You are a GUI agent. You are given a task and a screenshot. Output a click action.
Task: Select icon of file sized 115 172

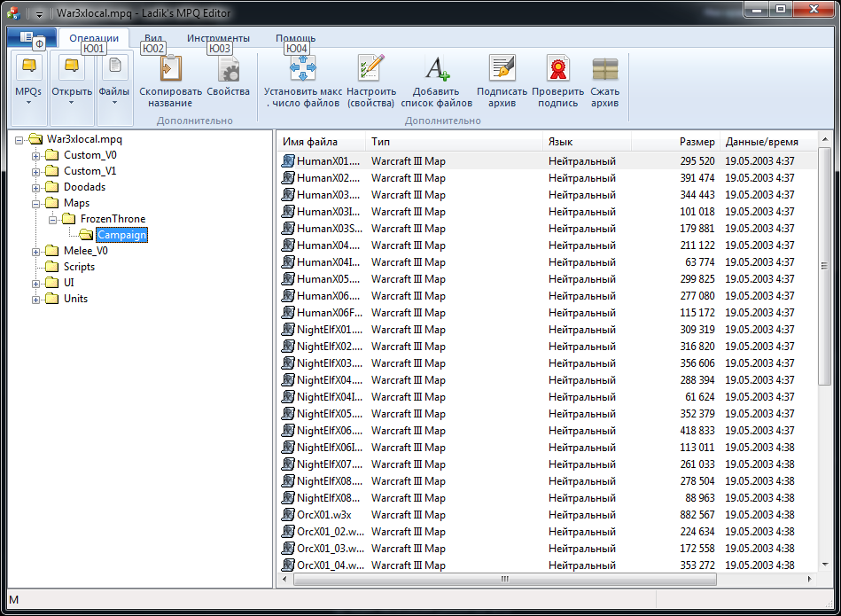(x=289, y=312)
